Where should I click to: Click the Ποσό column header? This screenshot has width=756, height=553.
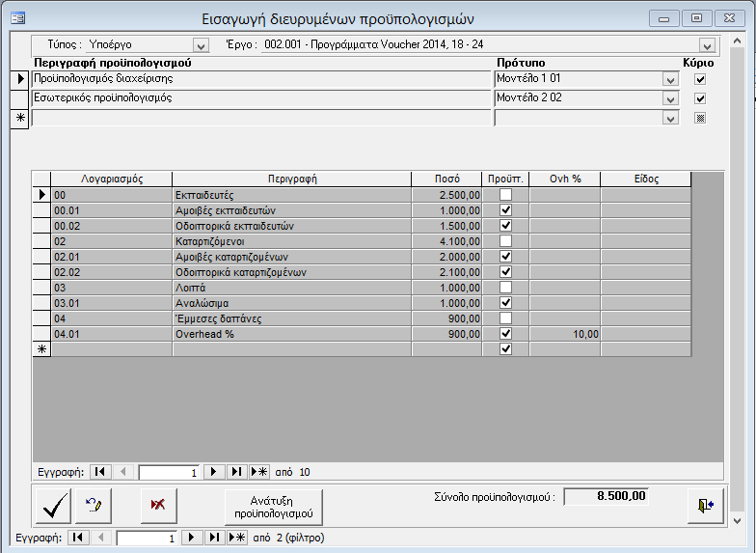click(445, 179)
